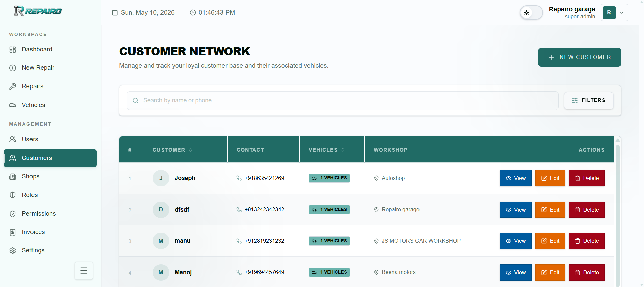Image resolution: width=644 pixels, height=287 pixels.
Task: Sort by the Customer column header
Action: pyautogui.click(x=172, y=150)
